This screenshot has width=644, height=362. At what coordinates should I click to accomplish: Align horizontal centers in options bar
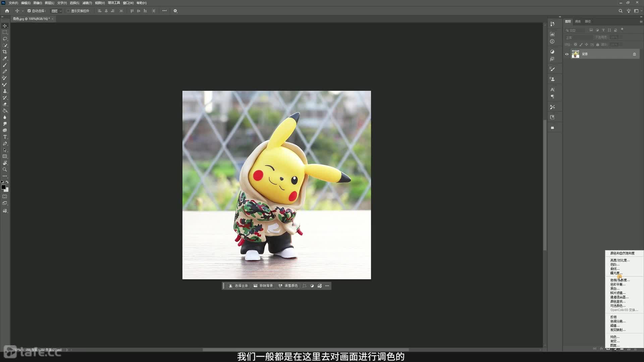(106, 11)
